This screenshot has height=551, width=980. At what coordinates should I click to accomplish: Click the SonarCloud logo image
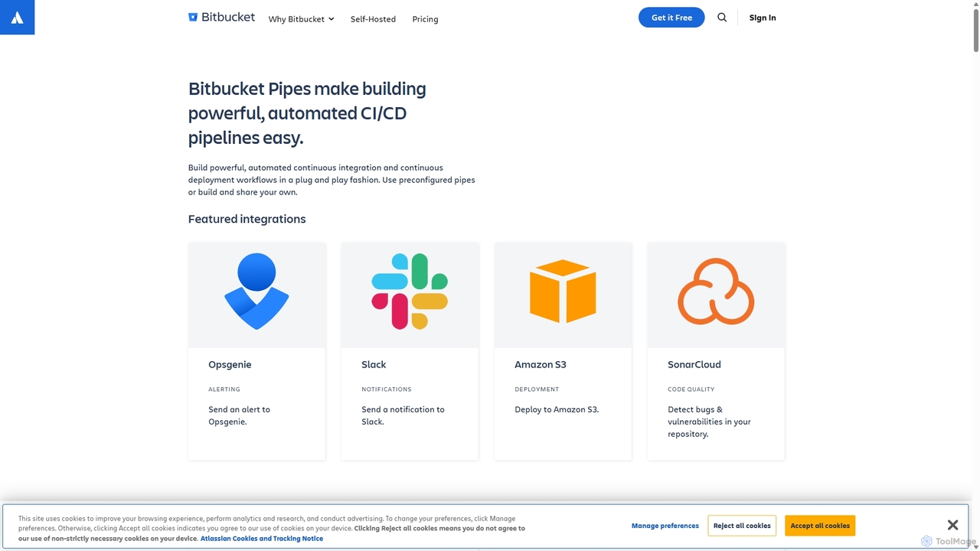tap(716, 291)
